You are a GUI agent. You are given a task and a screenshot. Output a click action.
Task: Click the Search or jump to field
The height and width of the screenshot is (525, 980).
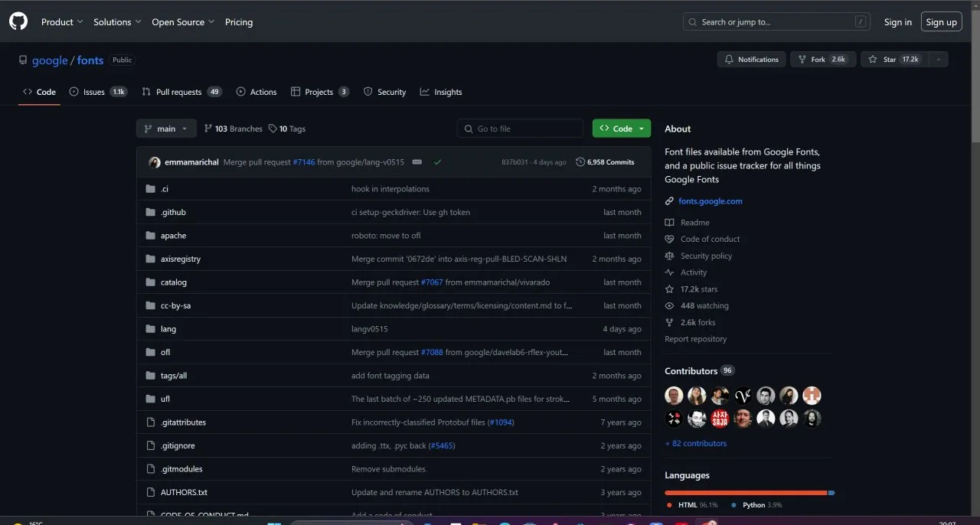776,22
